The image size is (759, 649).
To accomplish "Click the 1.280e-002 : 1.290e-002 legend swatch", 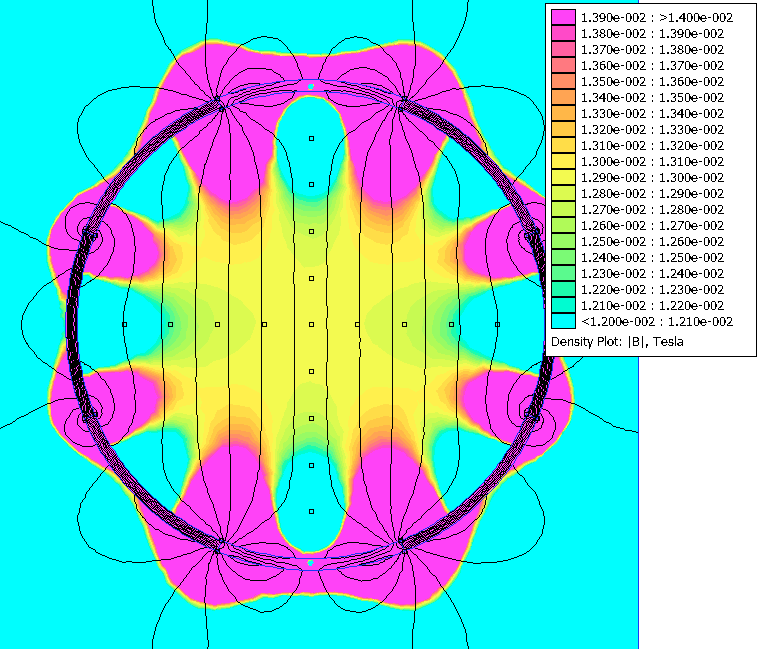I will (563, 193).
